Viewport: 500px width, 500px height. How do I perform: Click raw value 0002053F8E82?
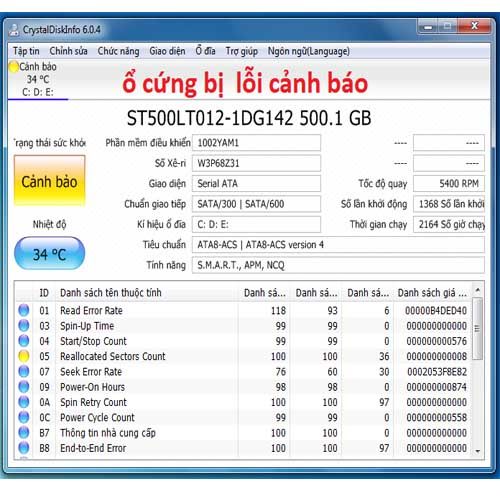point(437,372)
